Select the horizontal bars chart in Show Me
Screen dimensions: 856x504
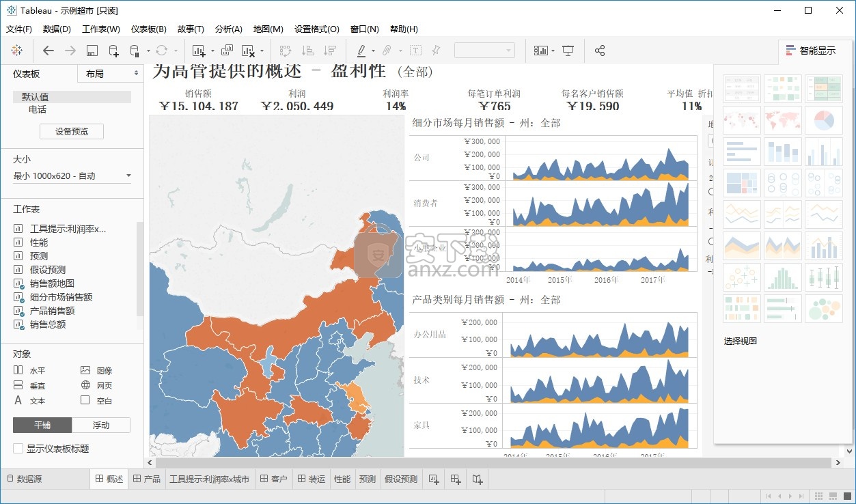pyautogui.click(x=741, y=152)
